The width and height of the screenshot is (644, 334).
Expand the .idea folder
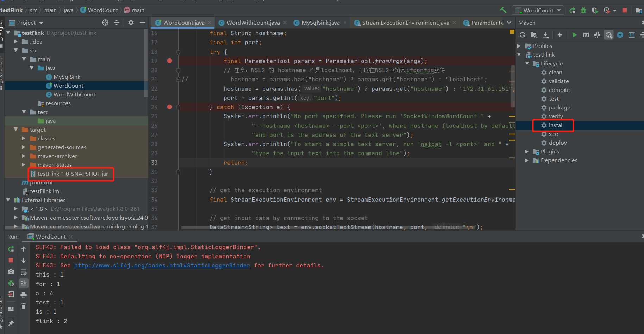tap(15, 42)
